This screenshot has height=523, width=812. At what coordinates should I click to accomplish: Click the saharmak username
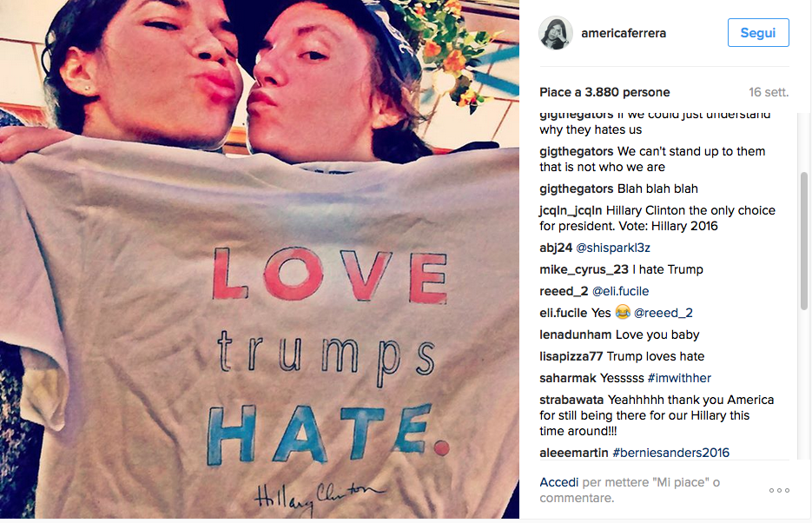(x=568, y=378)
